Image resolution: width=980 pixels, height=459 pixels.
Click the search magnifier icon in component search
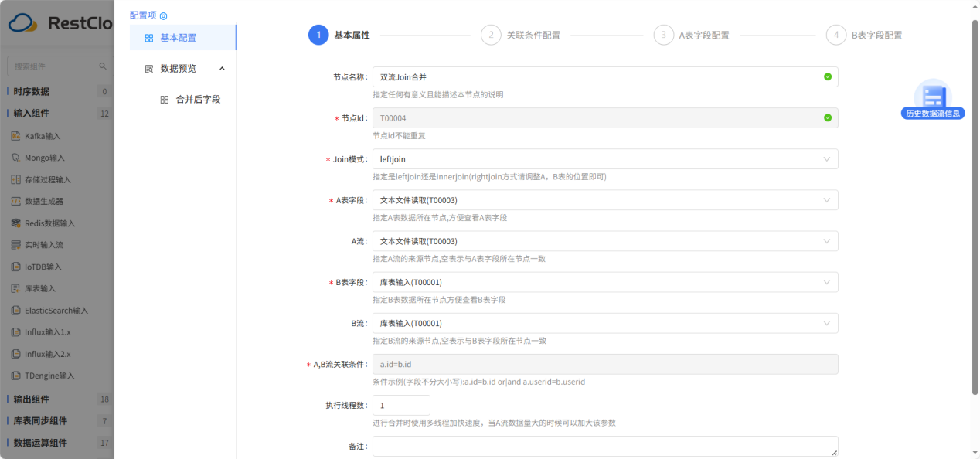pyautogui.click(x=103, y=66)
